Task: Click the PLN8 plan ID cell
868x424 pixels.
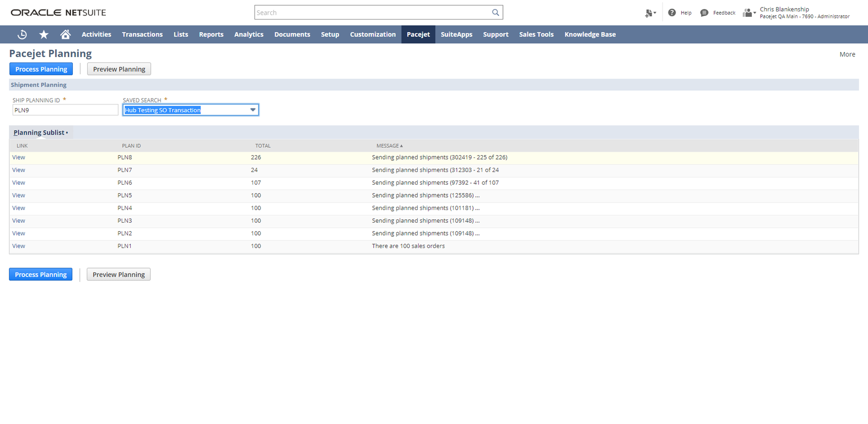Action: (125, 157)
